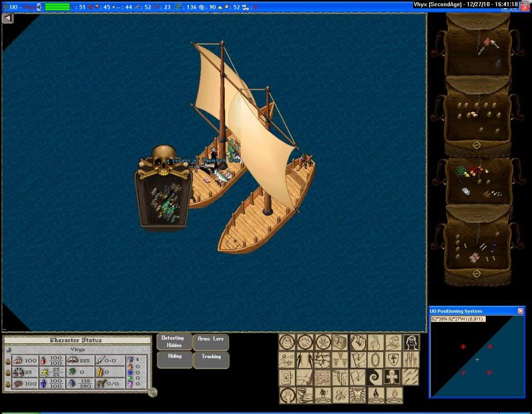Open the skull-topped corpse container
Screen dimensions: 532x414
click(163, 188)
